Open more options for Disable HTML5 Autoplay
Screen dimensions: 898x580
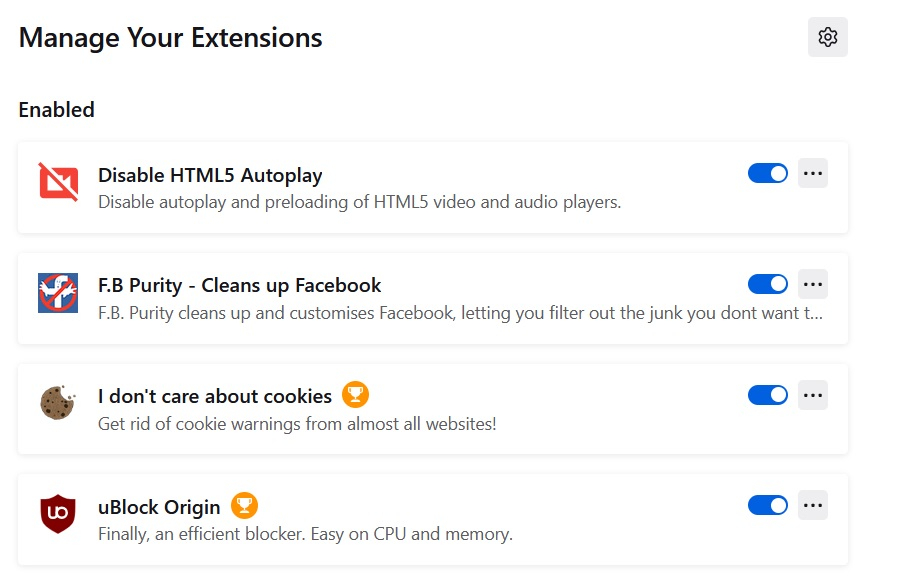pyautogui.click(x=813, y=173)
